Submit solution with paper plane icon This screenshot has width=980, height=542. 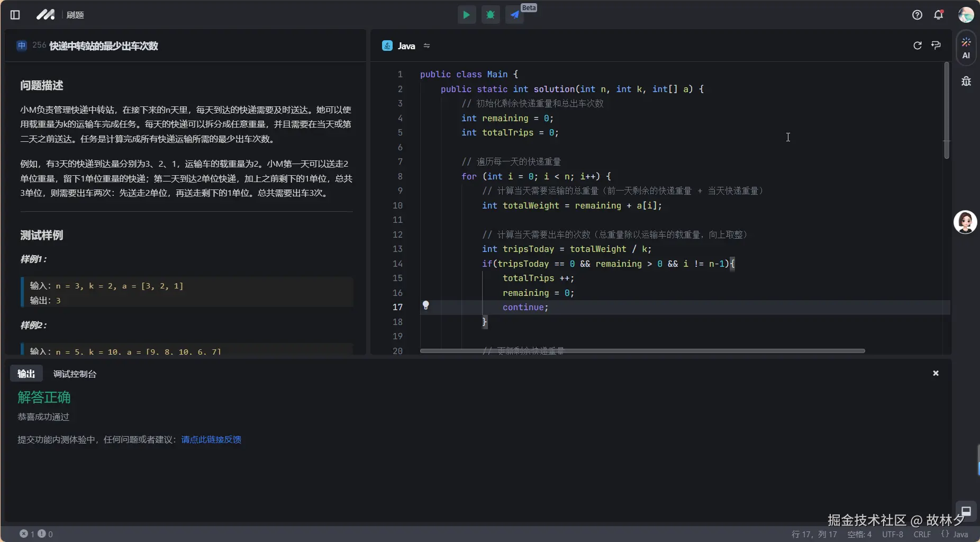click(515, 15)
